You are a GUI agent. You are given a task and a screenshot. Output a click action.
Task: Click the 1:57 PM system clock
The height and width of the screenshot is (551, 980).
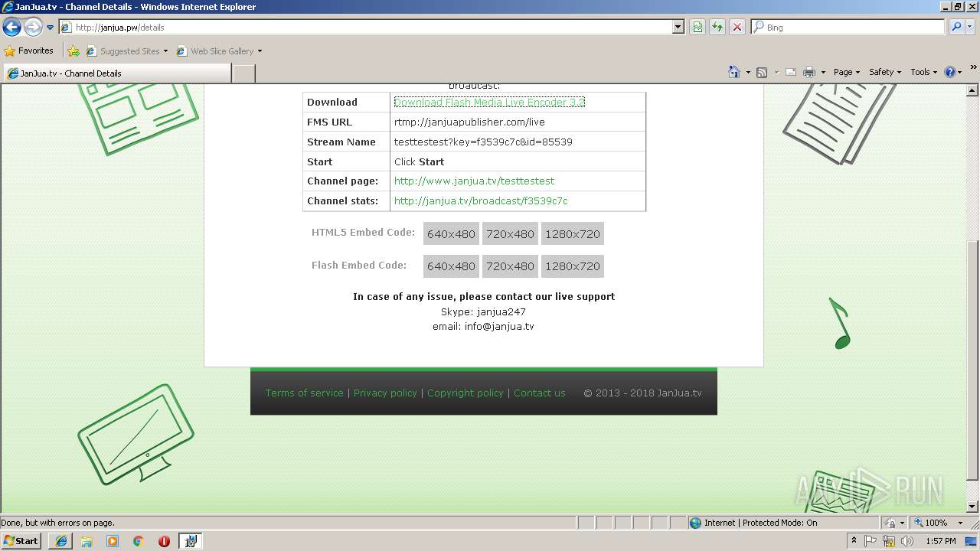click(x=940, y=541)
